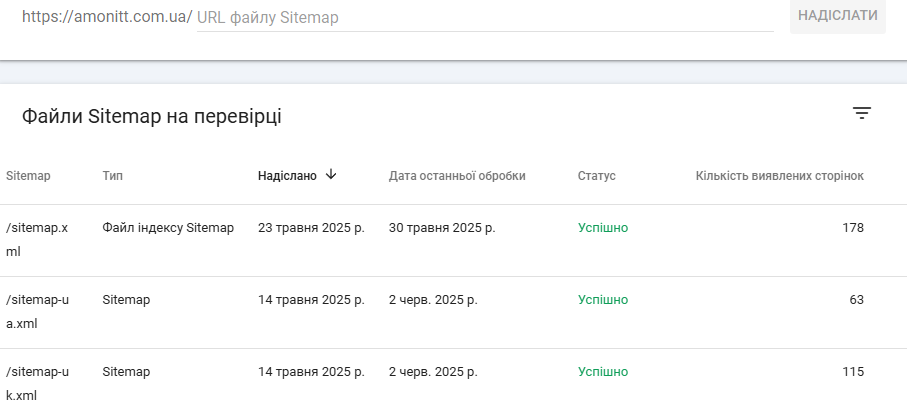This screenshot has height=416, width=907.
Task: Open the table filter icon
Action: [x=861, y=113]
